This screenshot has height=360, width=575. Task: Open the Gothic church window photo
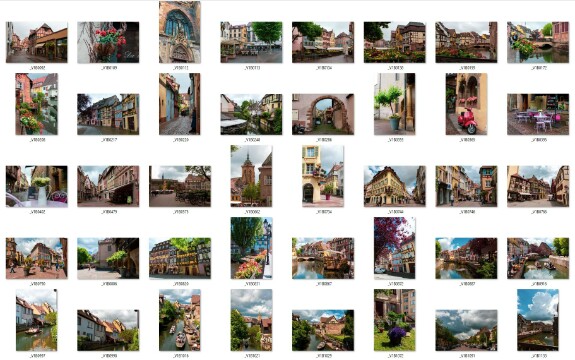pos(180,32)
